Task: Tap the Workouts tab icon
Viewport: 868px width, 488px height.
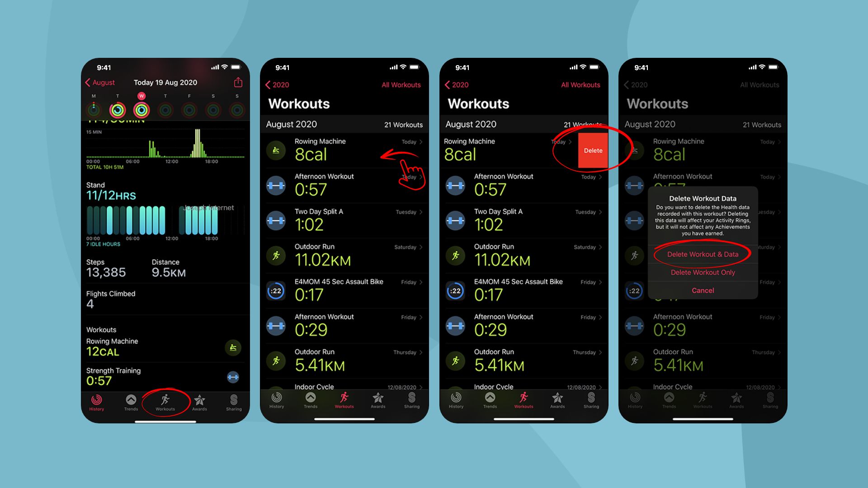Action: click(x=166, y=399)
